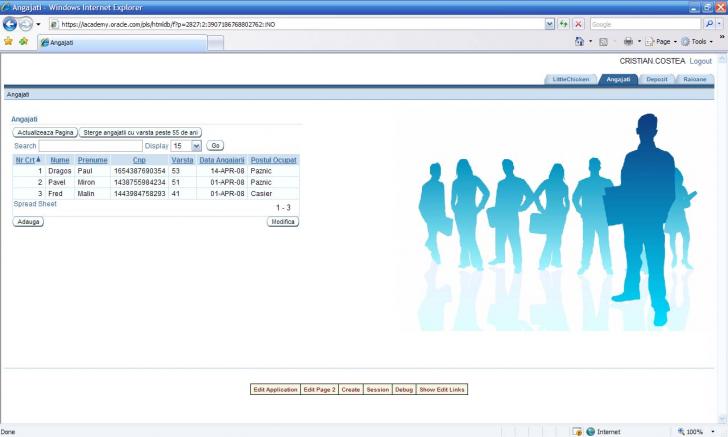Open the Favorites Center star icon
728x437 pixels.
tap(9, 42)
